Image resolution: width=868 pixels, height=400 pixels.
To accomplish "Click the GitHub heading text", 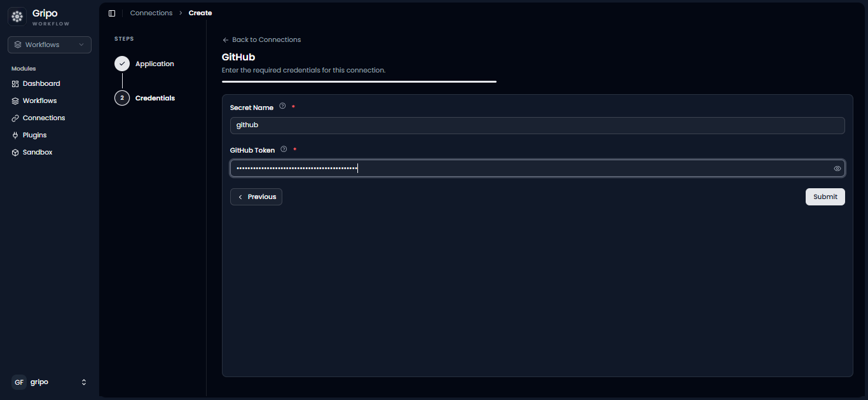I will pyautogui.click(x=238, y=57).
